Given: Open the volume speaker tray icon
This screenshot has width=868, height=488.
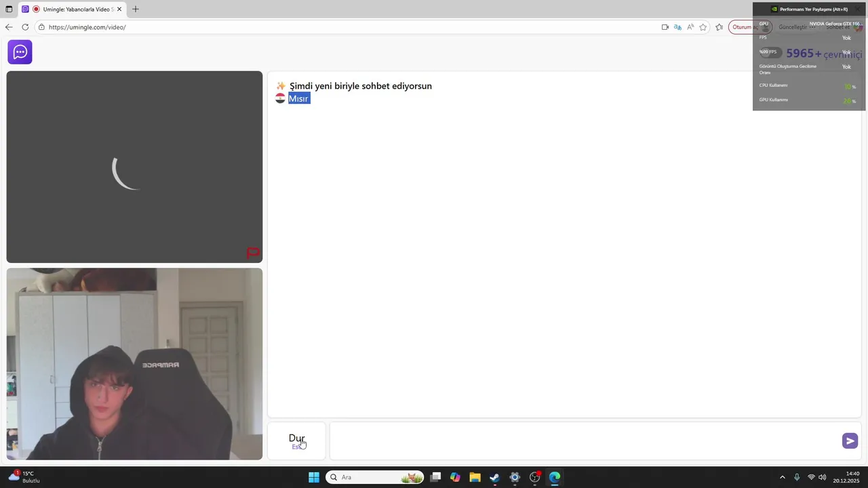Looking at the screenshot, I should point(823,477).
